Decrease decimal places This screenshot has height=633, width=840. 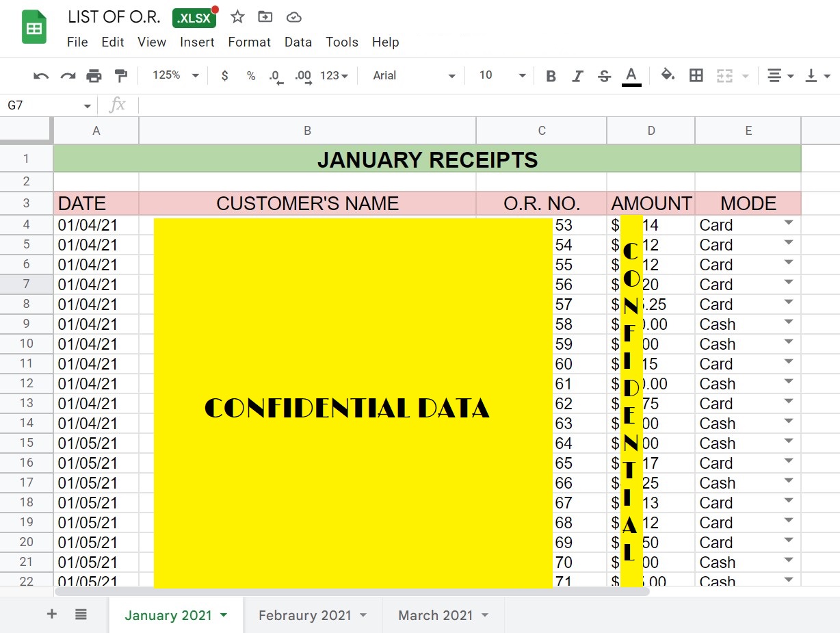pos(276,77)
